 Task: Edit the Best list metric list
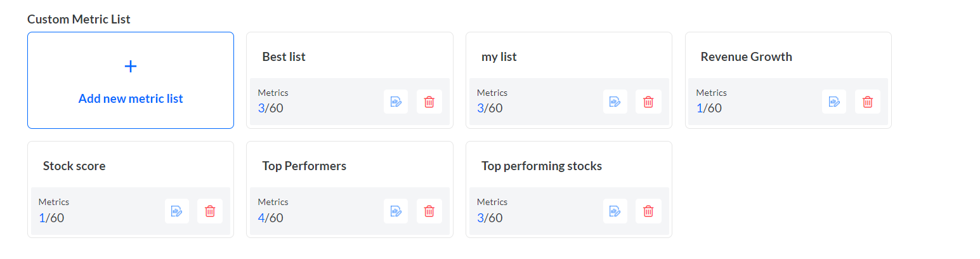pos(396,102)
